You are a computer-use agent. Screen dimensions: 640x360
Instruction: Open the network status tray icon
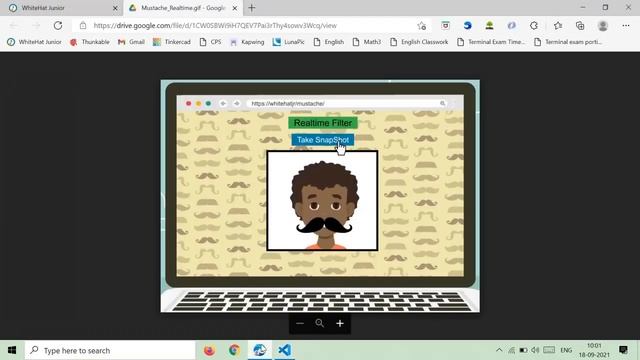point(511,350)
